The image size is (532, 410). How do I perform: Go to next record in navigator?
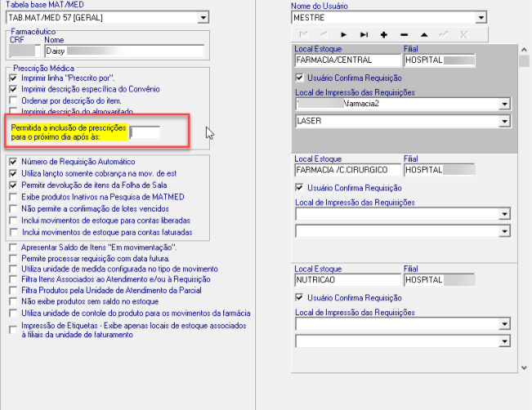point(343,34)
